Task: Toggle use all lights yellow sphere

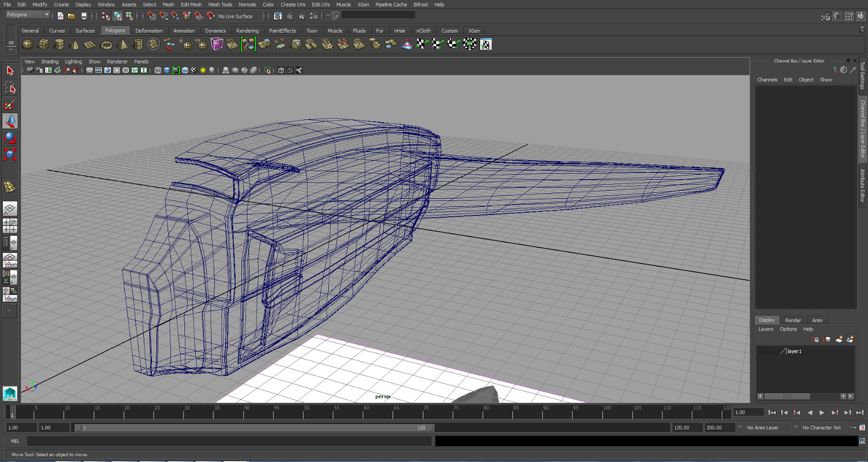Action: (203, 71)
